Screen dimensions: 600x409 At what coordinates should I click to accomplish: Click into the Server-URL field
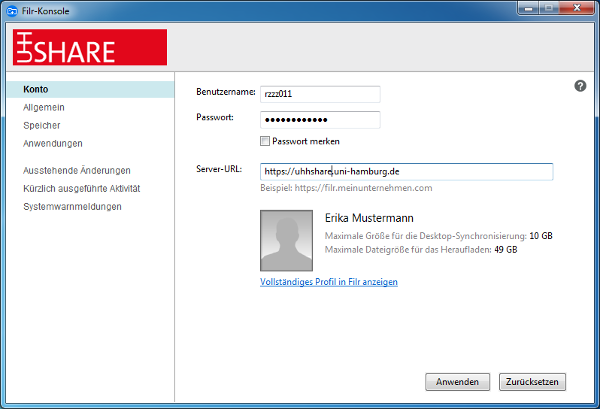(406, 172)
